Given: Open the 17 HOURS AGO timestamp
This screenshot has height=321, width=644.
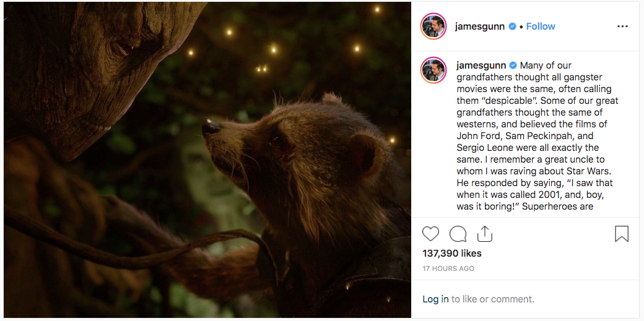Looking at the screenshot, I should click(x=448, y=269).
